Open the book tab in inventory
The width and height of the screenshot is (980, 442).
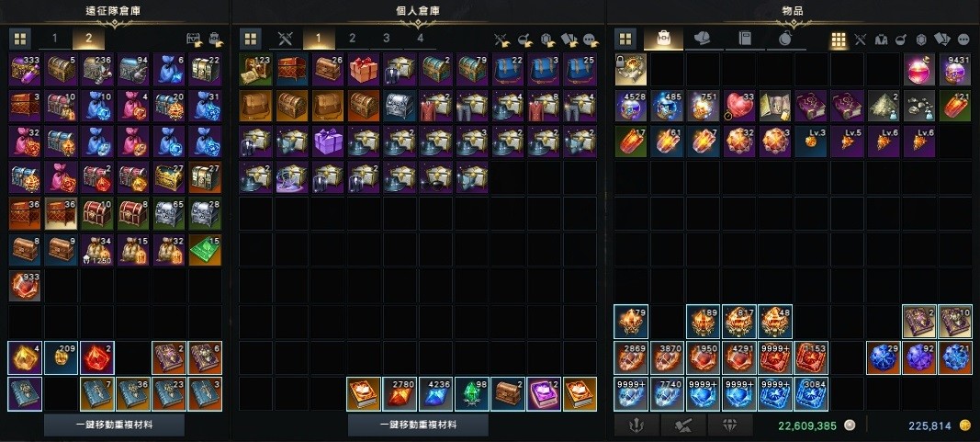pos(744,40)
